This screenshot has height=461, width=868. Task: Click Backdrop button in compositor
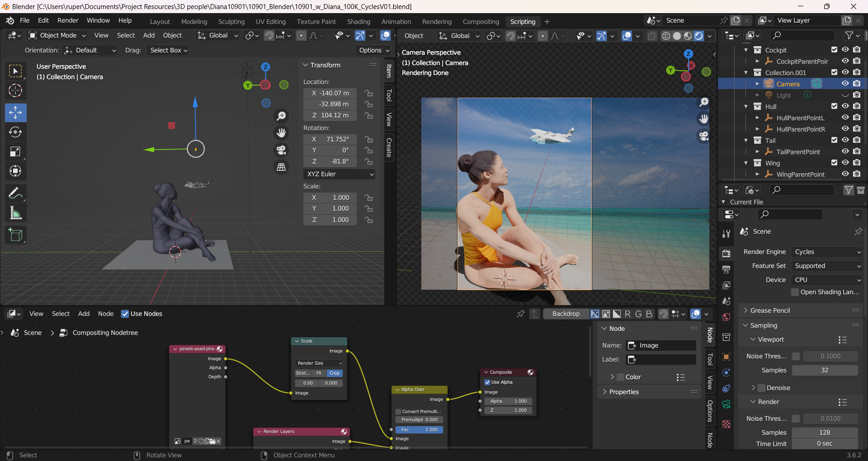566,314
